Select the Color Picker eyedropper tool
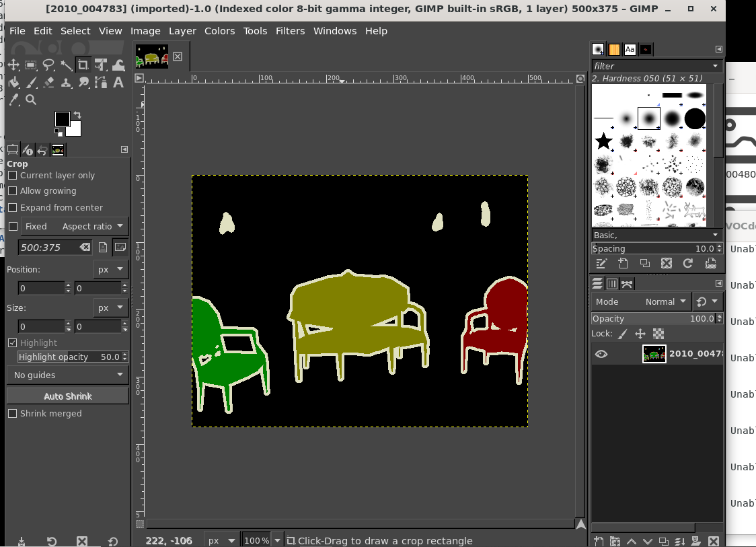This screenshot has width=756, height=547. click(13, 100)
